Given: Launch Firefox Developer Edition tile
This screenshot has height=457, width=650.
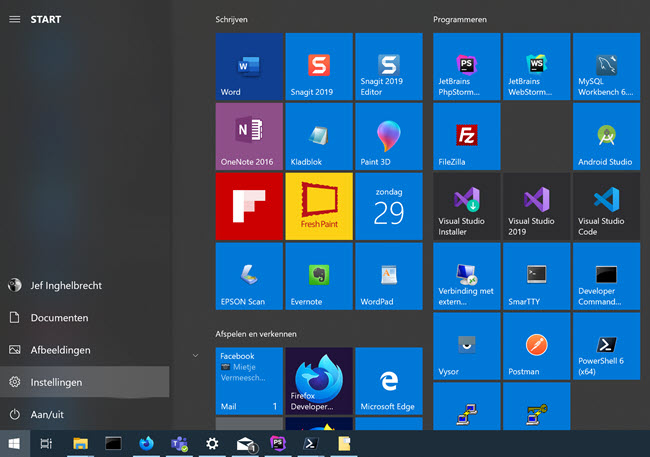Looking at the screenshot, I should (319, 381).
